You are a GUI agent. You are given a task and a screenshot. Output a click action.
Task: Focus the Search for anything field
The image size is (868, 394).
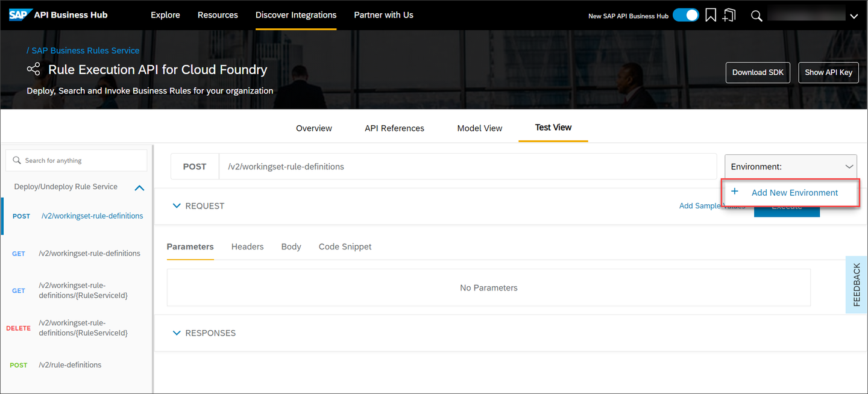click(77, 160)
